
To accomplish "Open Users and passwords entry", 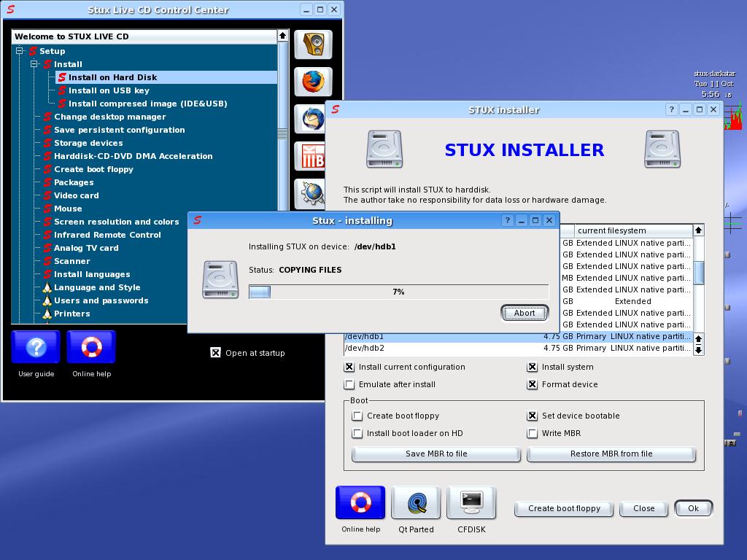I will (101, 300).
